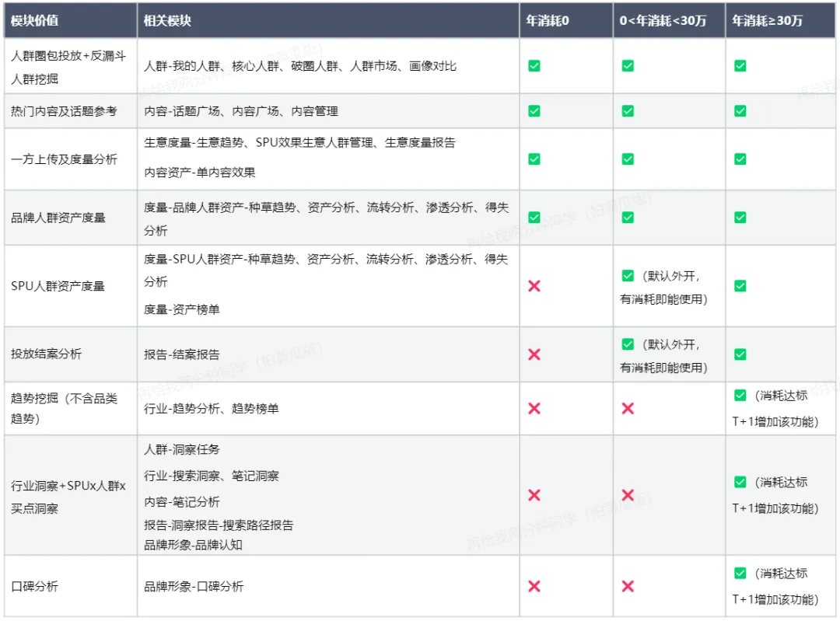Toggle green check for 热门内容及话题参考 under 年消耗0

pos(534,111)
